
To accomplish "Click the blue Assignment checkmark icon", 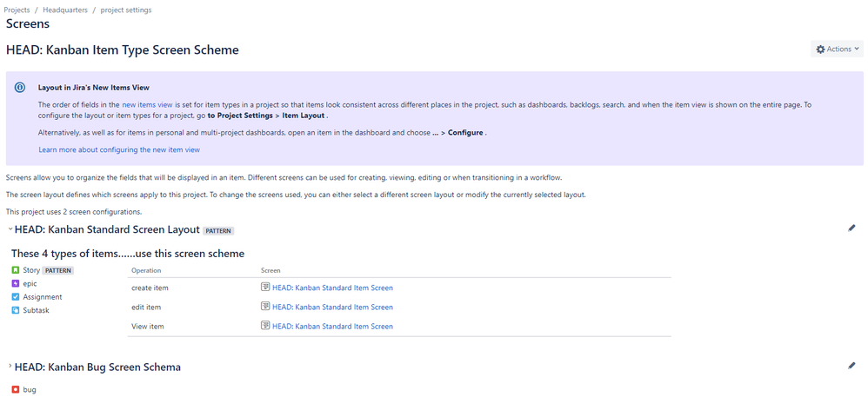I will (16, 297).
